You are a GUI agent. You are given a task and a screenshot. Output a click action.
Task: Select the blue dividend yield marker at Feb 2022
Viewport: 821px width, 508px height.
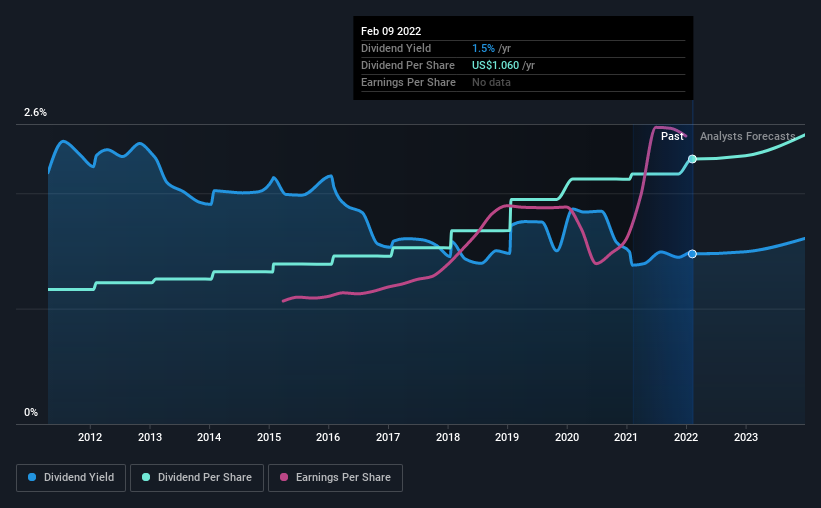[692, 254]
